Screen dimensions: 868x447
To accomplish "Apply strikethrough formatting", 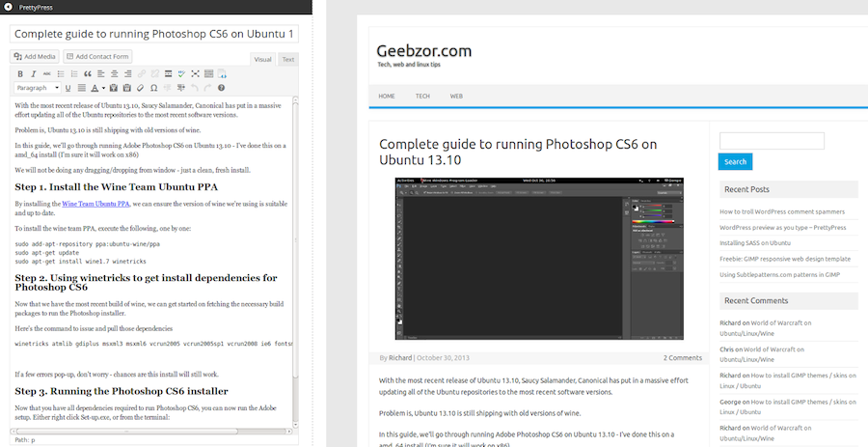I will pyautogui.click(x=47, y=73).
